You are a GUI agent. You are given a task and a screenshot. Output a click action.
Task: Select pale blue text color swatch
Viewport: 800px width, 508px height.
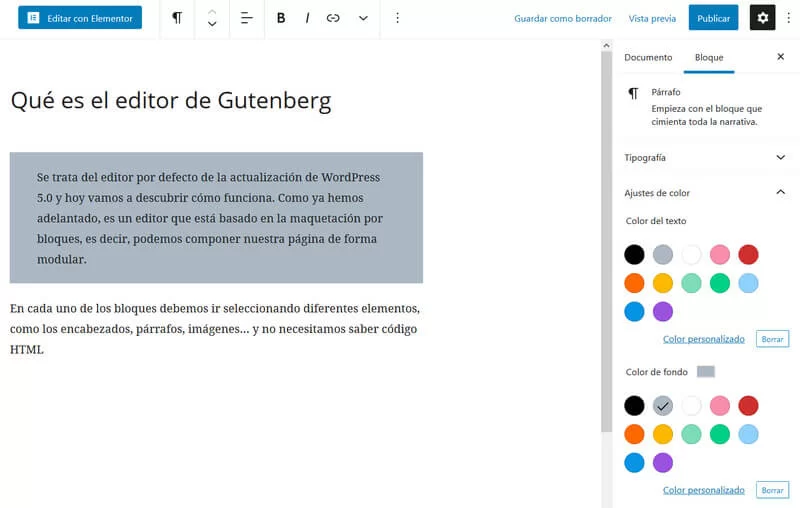tap(748, 283)
